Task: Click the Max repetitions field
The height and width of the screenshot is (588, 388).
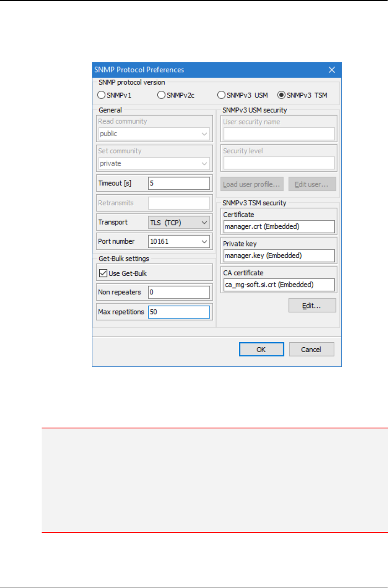Action: coord(179,312)
